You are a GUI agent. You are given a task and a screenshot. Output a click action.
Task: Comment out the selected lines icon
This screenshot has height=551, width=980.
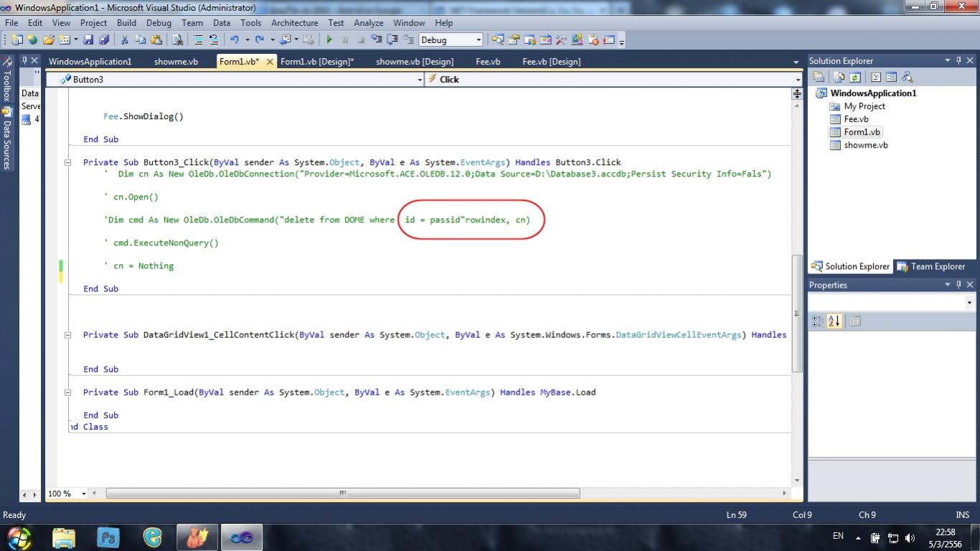coord(198,39)
